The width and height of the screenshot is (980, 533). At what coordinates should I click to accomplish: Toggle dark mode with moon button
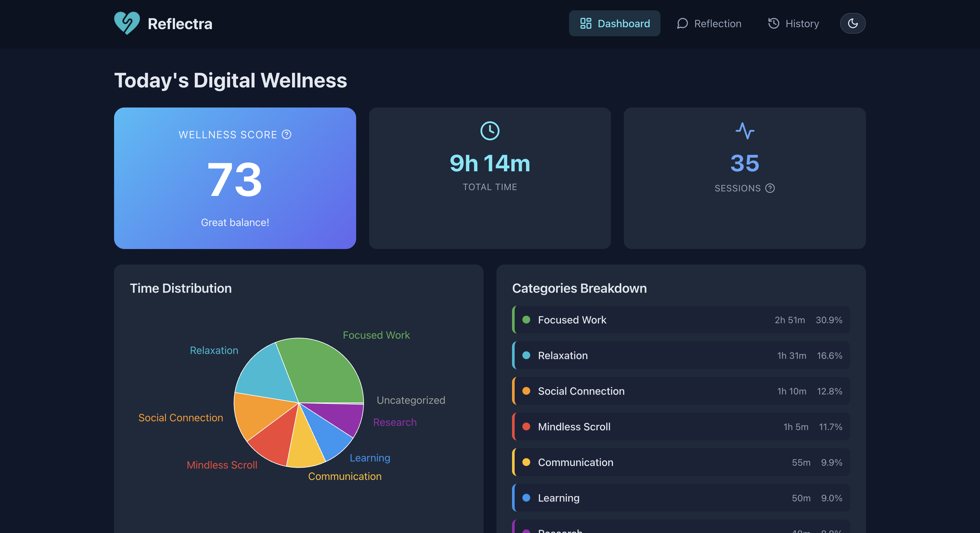852,24
